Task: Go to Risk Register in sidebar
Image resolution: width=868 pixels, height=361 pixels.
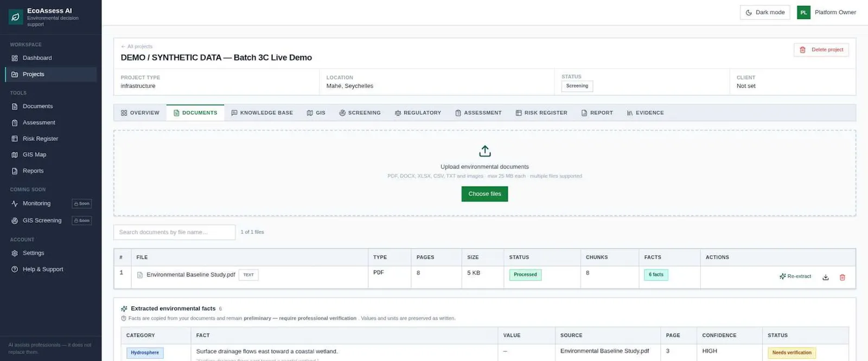Action: pos(50,139)
